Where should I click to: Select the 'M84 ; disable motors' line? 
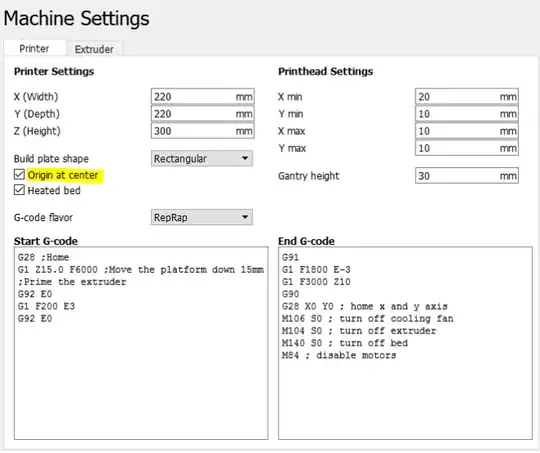pos(339,355)
